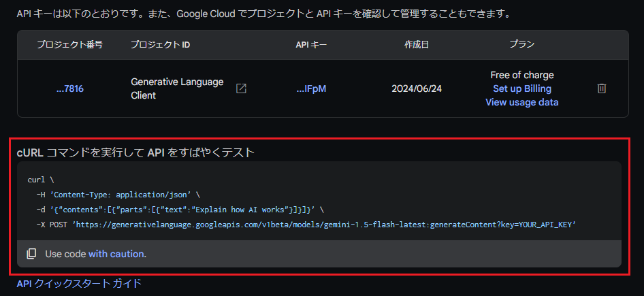The height and width of the screenshot is (296, 644).
Task: Open Generative Language Client project in new tab icon
Action: (241, 88)
